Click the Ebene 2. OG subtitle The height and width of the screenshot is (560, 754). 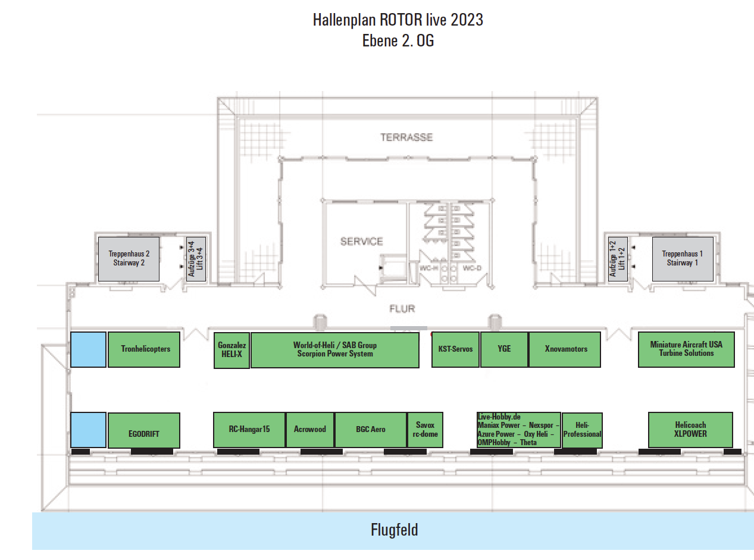(x=398, y=41)
